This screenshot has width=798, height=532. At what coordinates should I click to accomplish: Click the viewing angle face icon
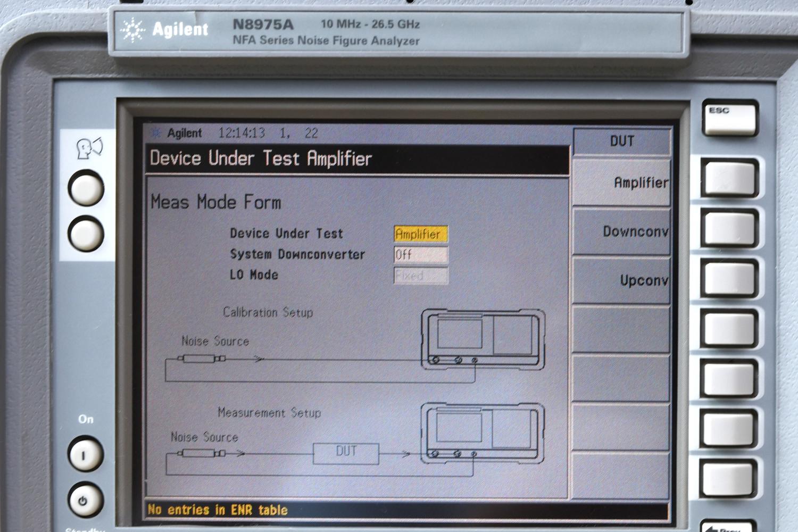(x=88, y=148)
